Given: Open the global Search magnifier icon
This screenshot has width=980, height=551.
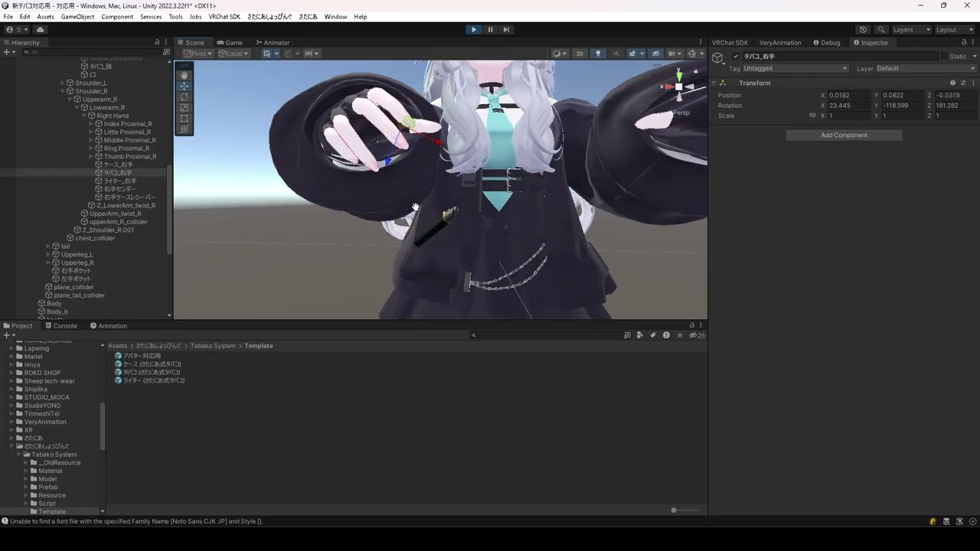Looking at the screenshot, I should tap(881, 30).
